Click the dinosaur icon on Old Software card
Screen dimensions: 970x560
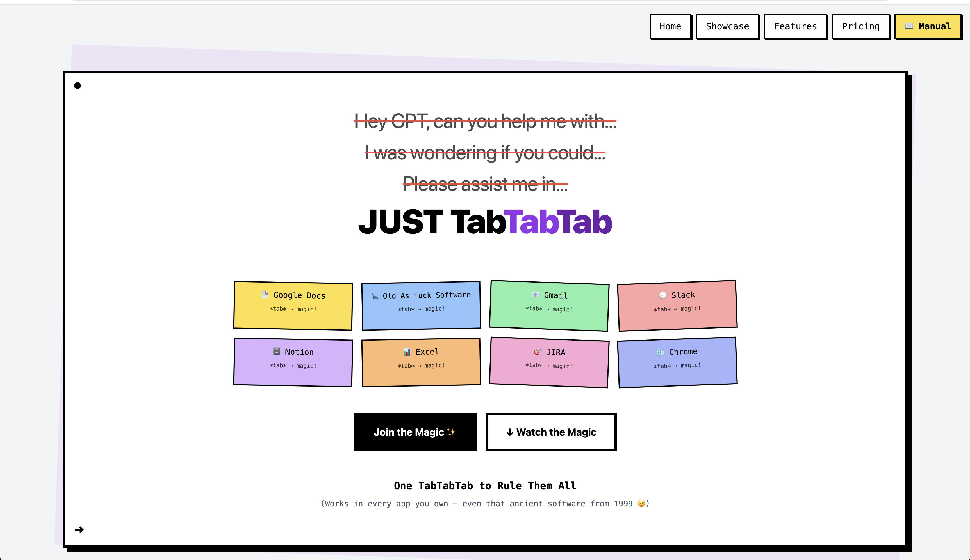click(x=375, y=296)
